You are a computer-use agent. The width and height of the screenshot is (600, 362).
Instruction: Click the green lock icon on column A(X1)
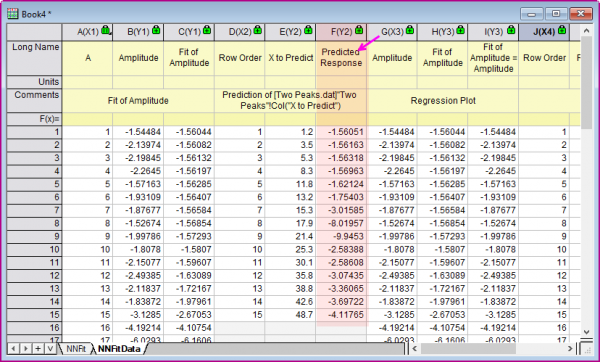[x=106, y=30]
